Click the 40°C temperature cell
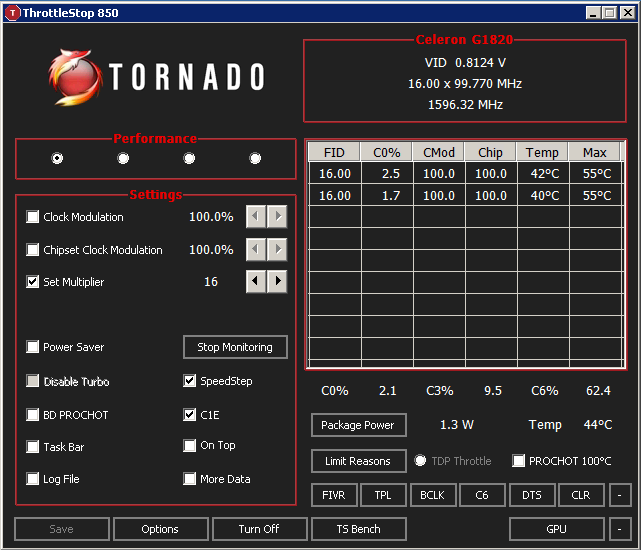The image size is (641, 550). (543, 195)
